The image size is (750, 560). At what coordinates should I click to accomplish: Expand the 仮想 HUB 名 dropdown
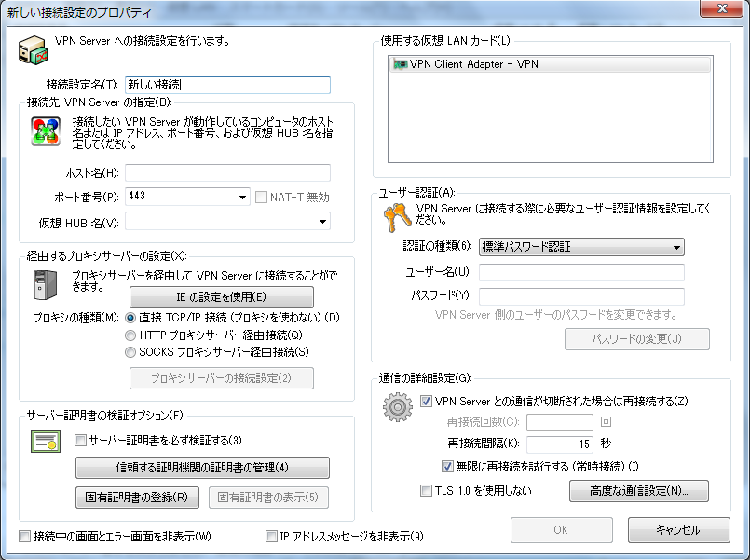(323, 222)
